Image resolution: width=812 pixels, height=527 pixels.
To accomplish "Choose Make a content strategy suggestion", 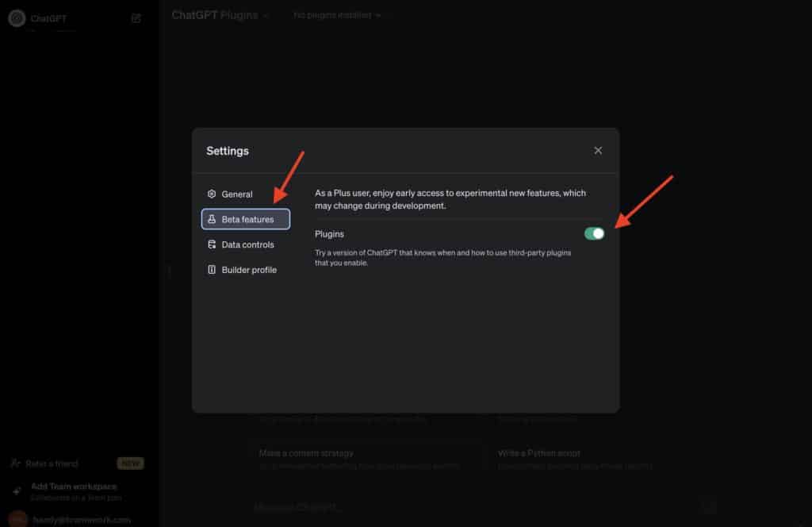I will click(365, 459).
